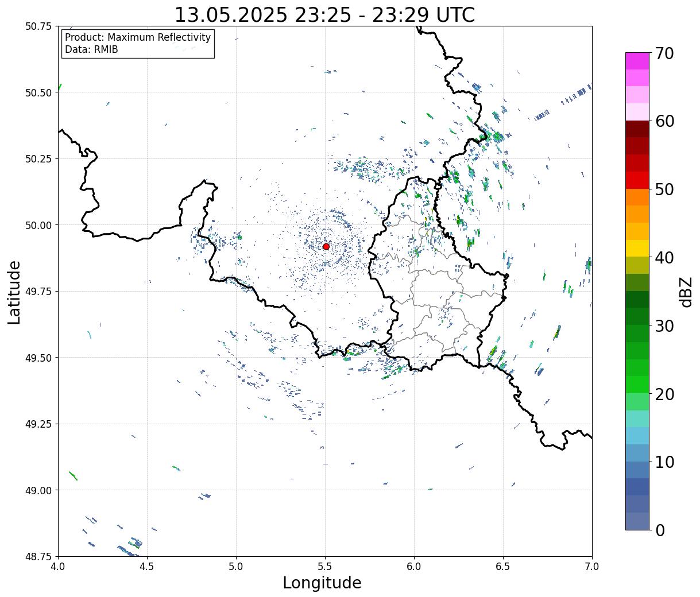This screenshot has width=700, height=597.
Task: Click the 49.00 latitude tick label
Action: coord(38,490)
